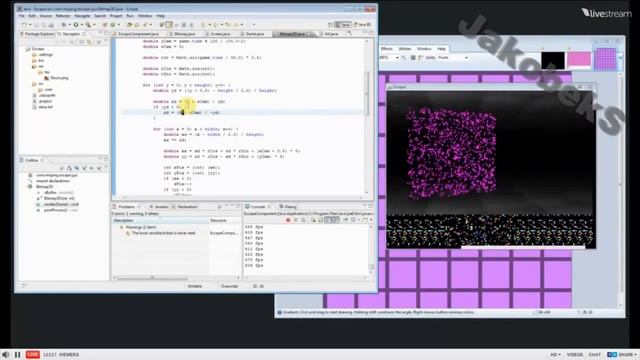Select import declarations in the Outline

coord(53,181)
